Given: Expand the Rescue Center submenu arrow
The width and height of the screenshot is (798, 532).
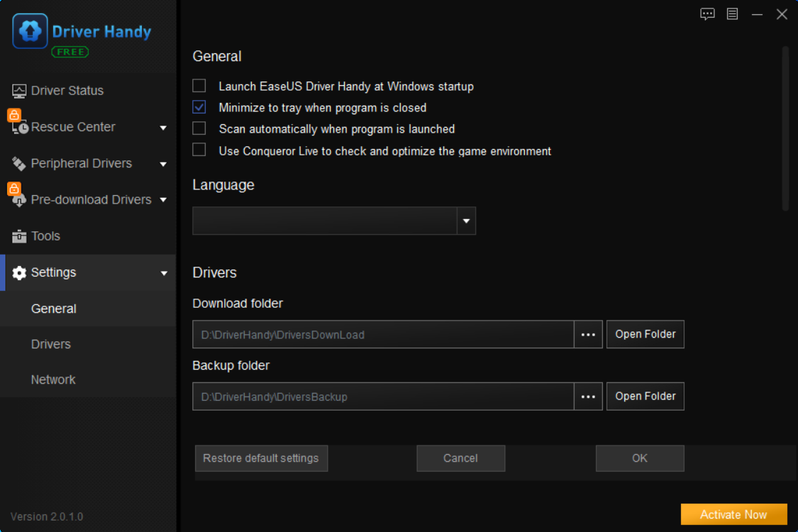Looking at the screenshot, I should point(163,128).
